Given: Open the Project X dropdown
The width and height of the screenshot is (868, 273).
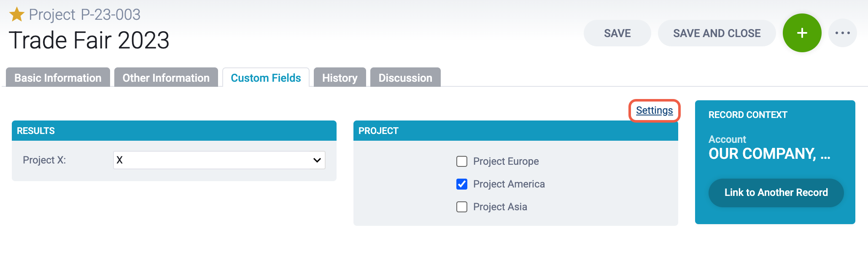Looking at the screenshot, I should coord(219,160).
